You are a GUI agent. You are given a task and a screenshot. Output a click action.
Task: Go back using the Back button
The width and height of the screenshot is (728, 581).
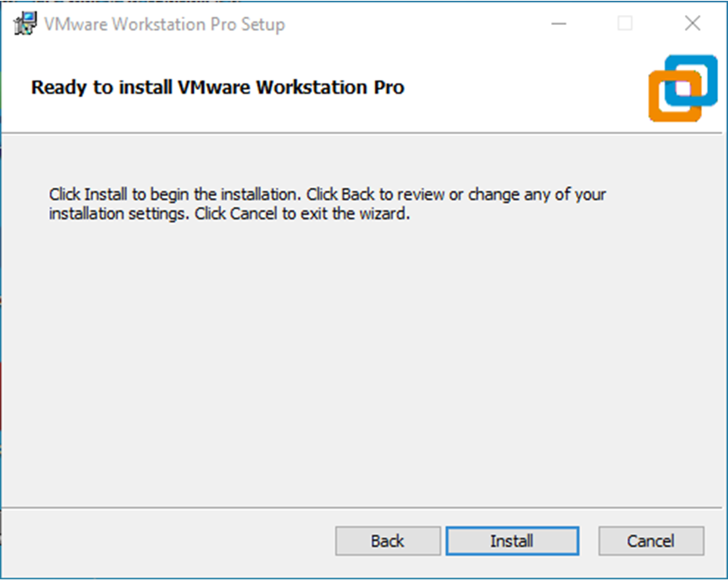coord(386,541)
